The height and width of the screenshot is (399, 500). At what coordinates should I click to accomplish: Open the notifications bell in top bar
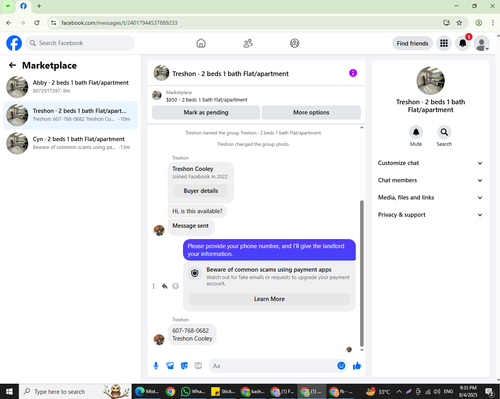tap(463, 43)
